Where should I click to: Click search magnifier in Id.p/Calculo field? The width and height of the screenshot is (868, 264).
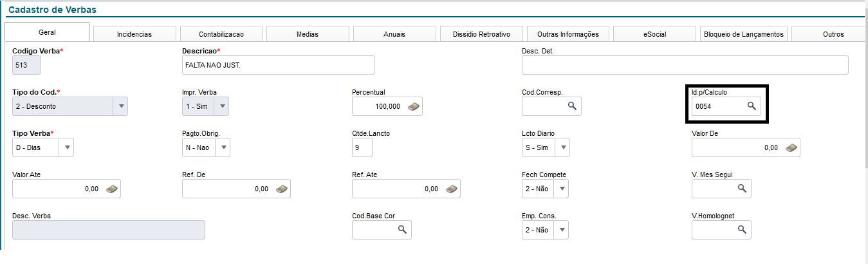pos(752,106)
